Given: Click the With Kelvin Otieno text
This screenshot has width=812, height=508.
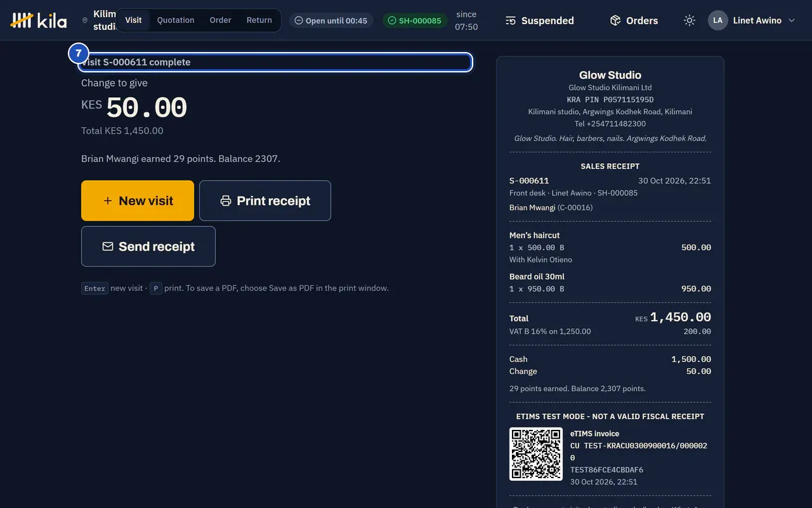Looking at the screenshot, I should 540,260.
